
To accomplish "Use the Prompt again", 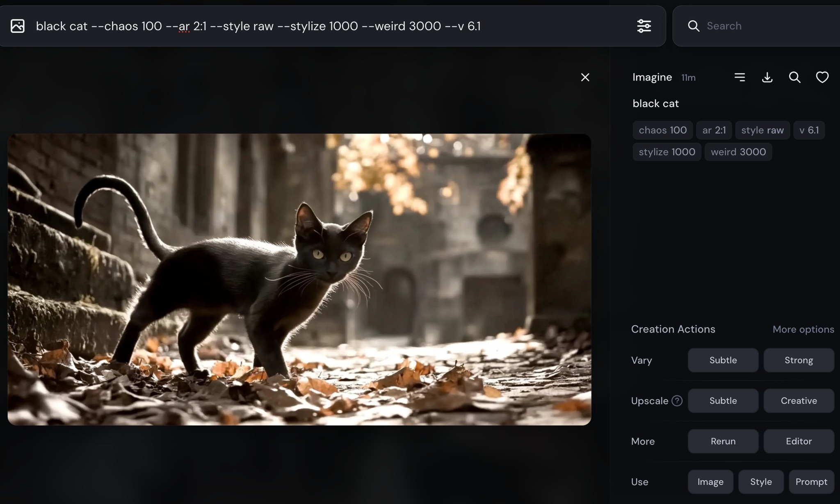I will point(811,482).
